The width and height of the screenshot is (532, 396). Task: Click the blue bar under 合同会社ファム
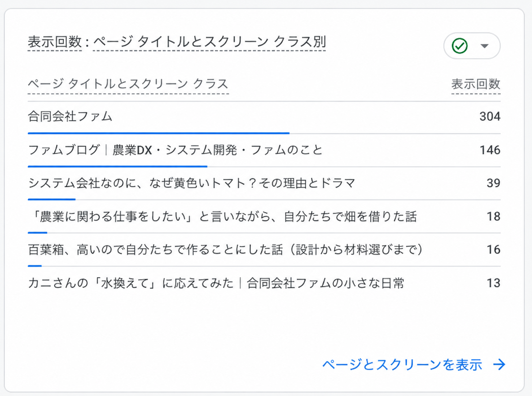(x=158, y=133)
